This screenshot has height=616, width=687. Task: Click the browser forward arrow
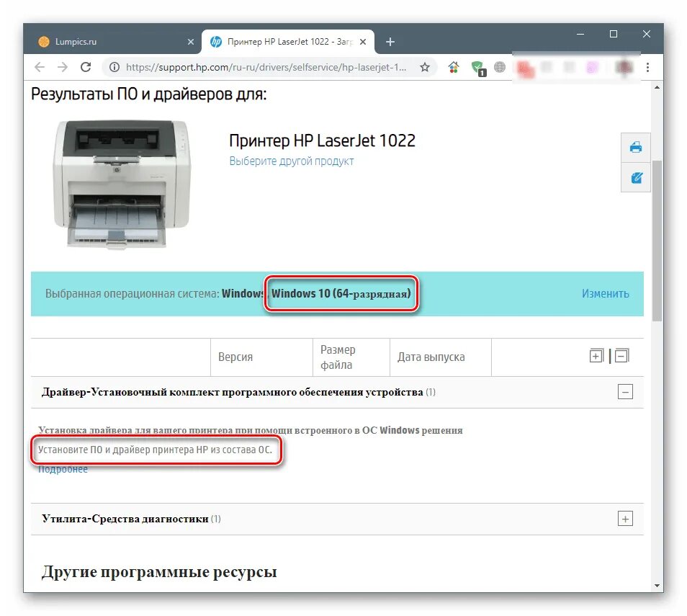(63, 67)
